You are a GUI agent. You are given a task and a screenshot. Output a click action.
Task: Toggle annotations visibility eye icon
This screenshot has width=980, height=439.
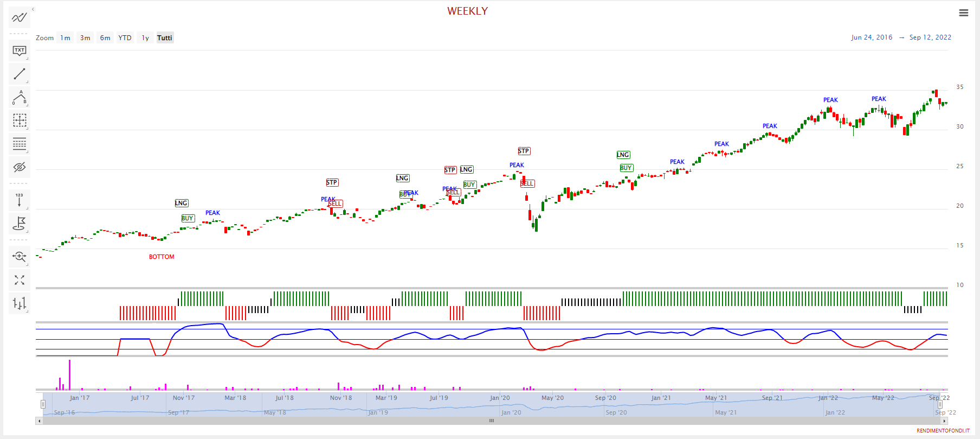click(x=19, y=167)
